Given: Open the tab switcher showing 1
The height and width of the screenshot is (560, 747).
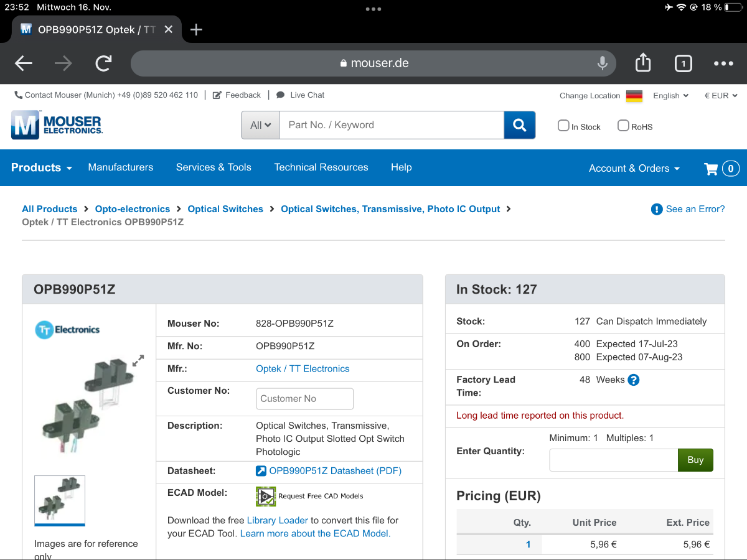Looking at the screenshot, I should coord(684,63).
